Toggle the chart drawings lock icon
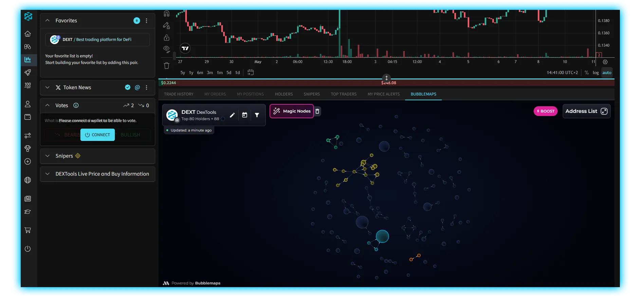644x298 pixels. [x=166, y=37]
